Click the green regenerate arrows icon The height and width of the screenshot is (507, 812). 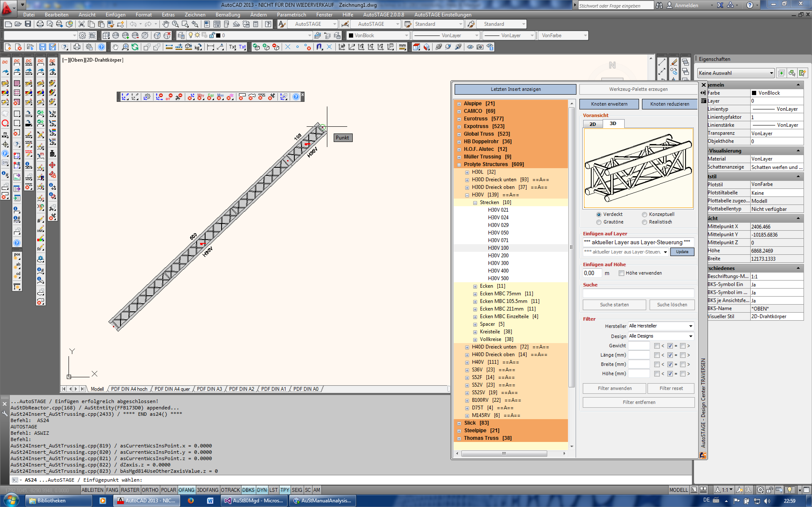[x=135, y=47]
